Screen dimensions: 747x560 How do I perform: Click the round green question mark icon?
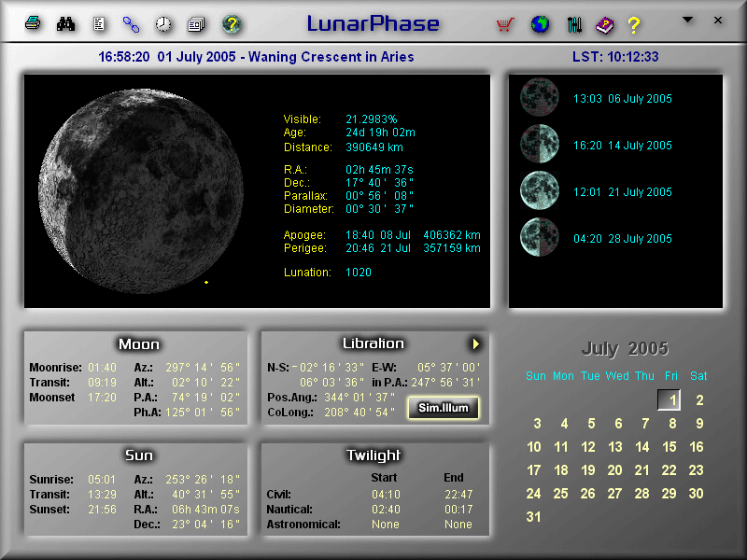click(x=232, y=24)
